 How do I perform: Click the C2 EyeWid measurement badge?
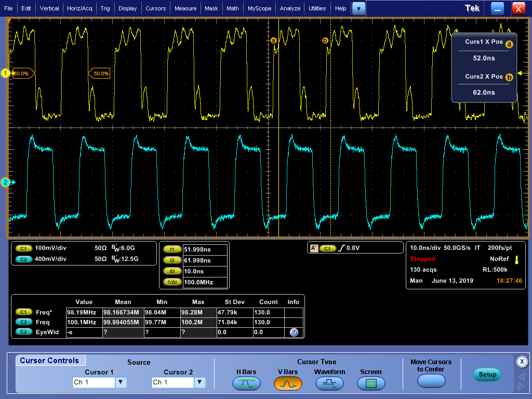point(23,332)
